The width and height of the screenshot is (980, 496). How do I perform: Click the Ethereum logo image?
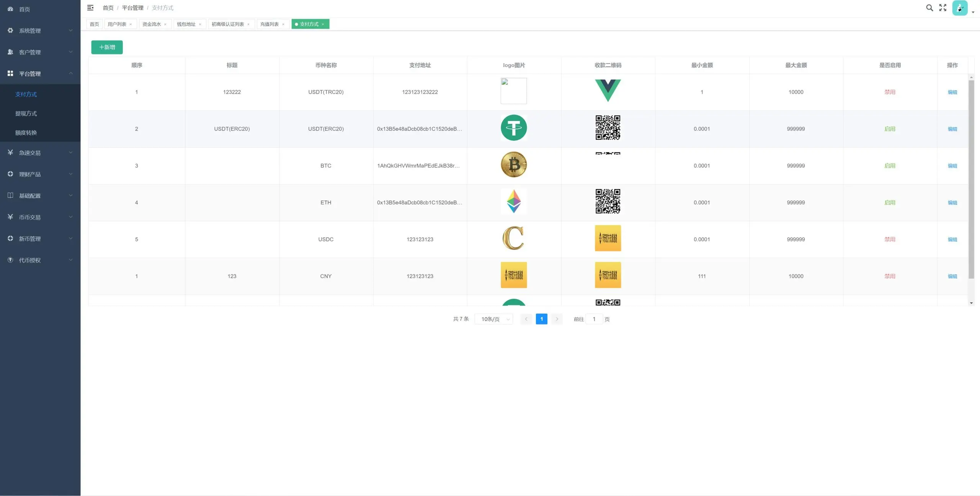click(x=513, y=202)
